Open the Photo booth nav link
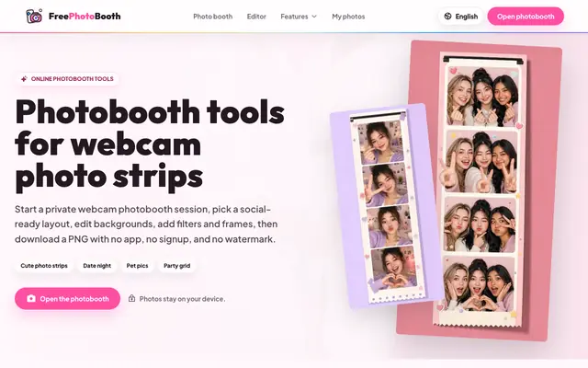 [212, 17]
